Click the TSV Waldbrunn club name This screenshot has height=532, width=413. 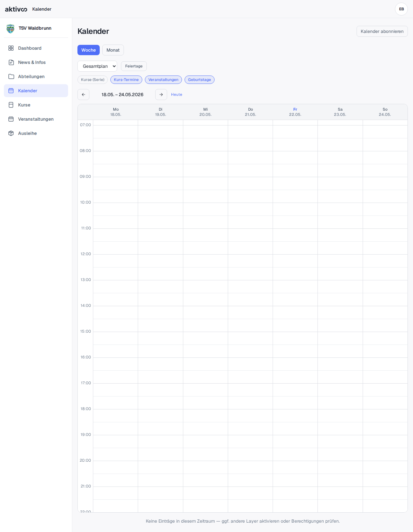click(x=35, y=28)
